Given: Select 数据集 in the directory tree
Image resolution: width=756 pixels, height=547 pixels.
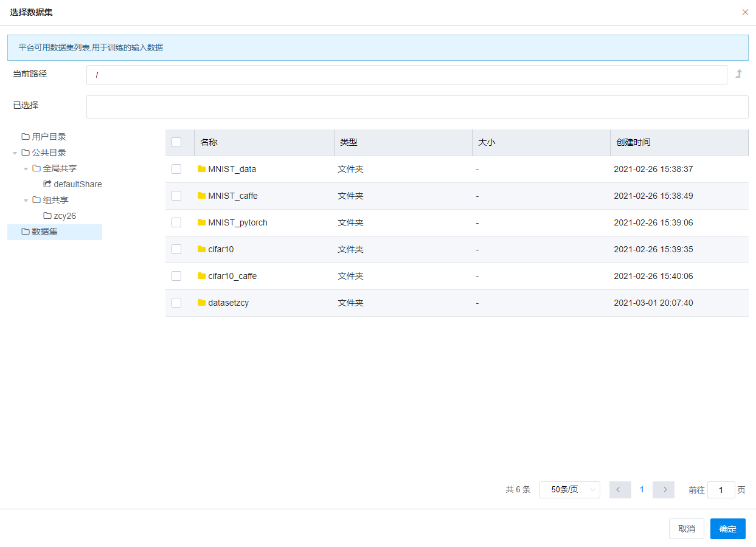Looking at the screenshot, I should [x=44, y=232].
